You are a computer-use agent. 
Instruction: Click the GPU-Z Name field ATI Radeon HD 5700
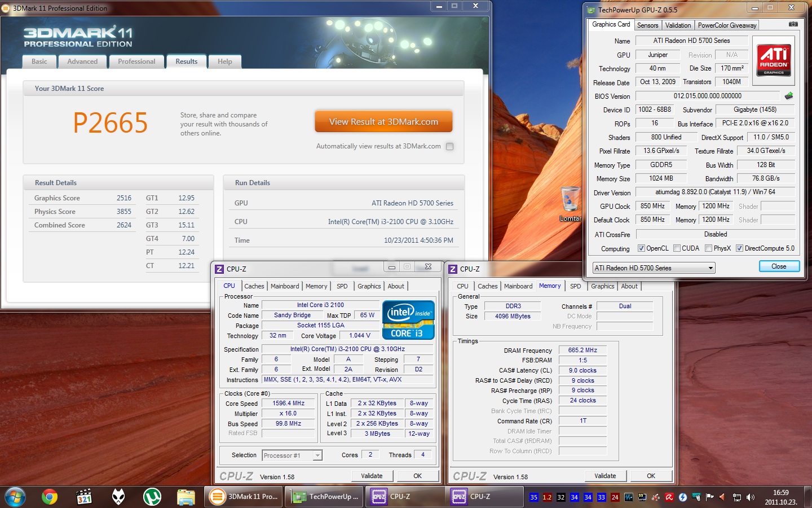pyautogui.click(x=691, y=41)
